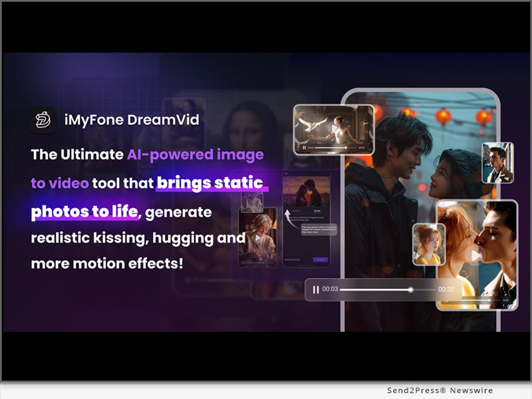Select the red-haired woman portrait thumbnail
Screen dimensions: 532x399
click(x=429, y=243)
